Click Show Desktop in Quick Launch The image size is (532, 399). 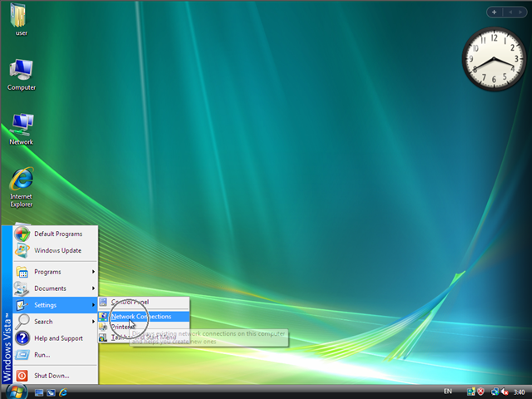(x=39, y=393)
